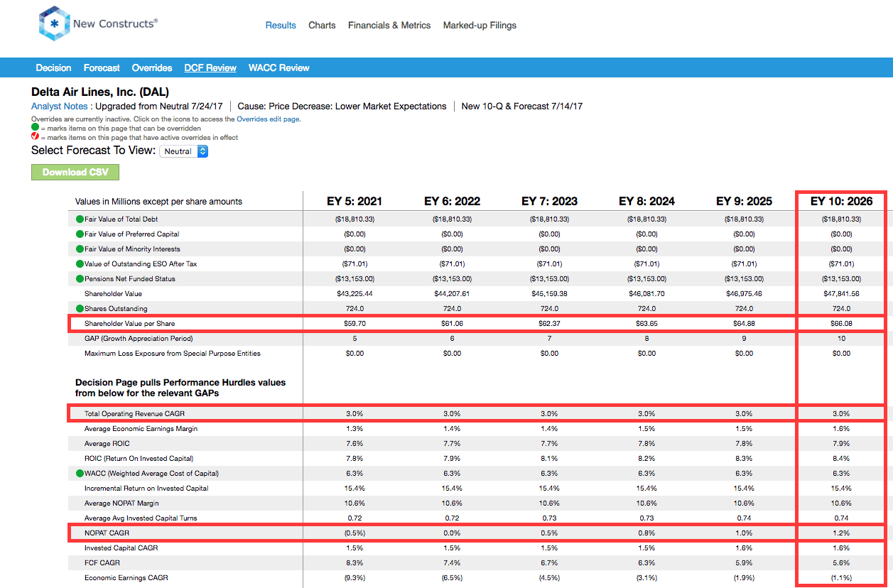The height and width of the screenshot is (588, 893).
Task: Click the NOPAT CAGR row label
Action: [x=107, y=533]
